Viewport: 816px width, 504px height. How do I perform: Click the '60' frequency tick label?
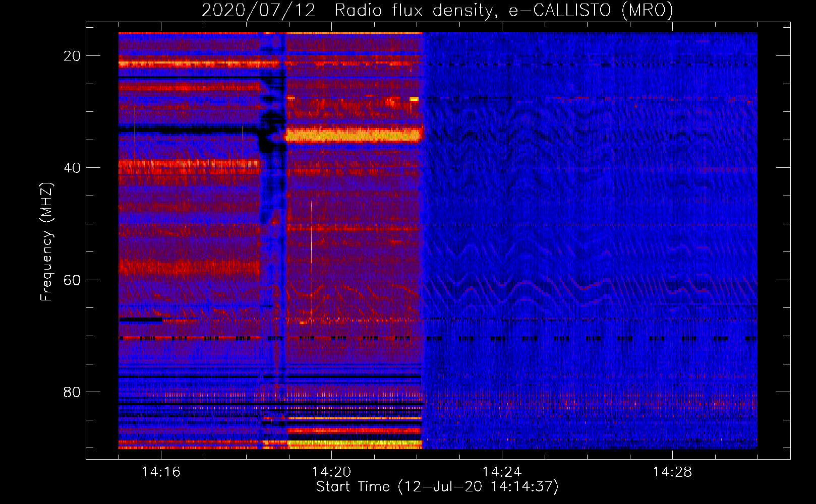[72, 280]
